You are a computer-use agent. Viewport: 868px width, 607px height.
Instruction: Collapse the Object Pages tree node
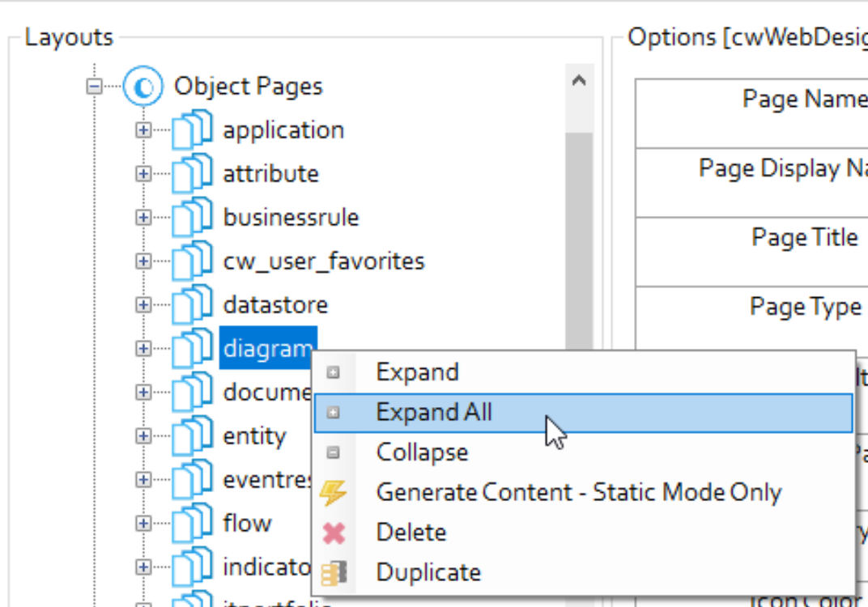tap(95, 87)
